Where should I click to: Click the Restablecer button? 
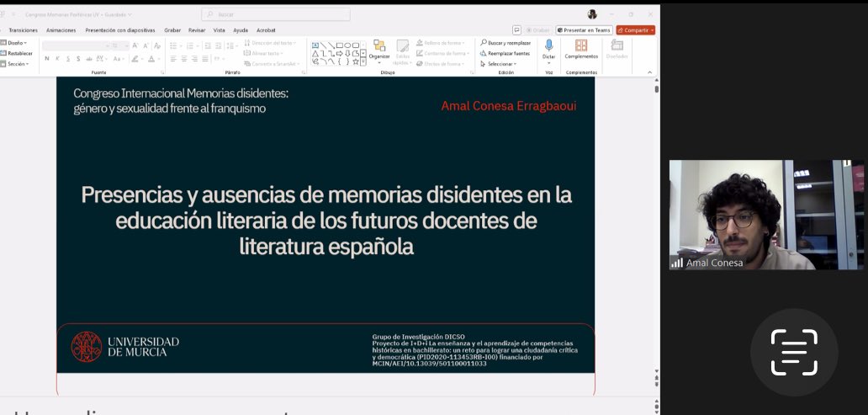[17, 53]
